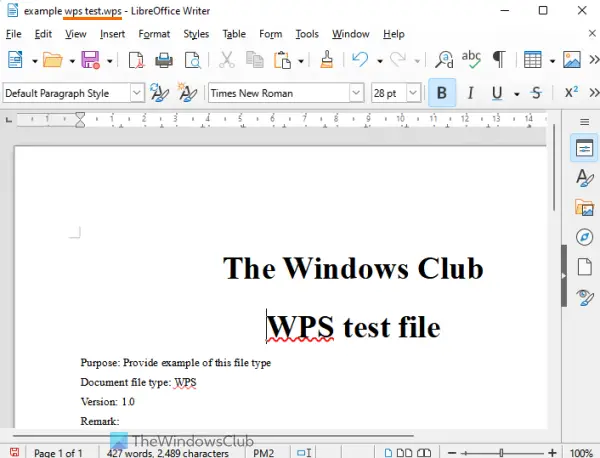
Task: Open the View menu
Action: [76, 34]
